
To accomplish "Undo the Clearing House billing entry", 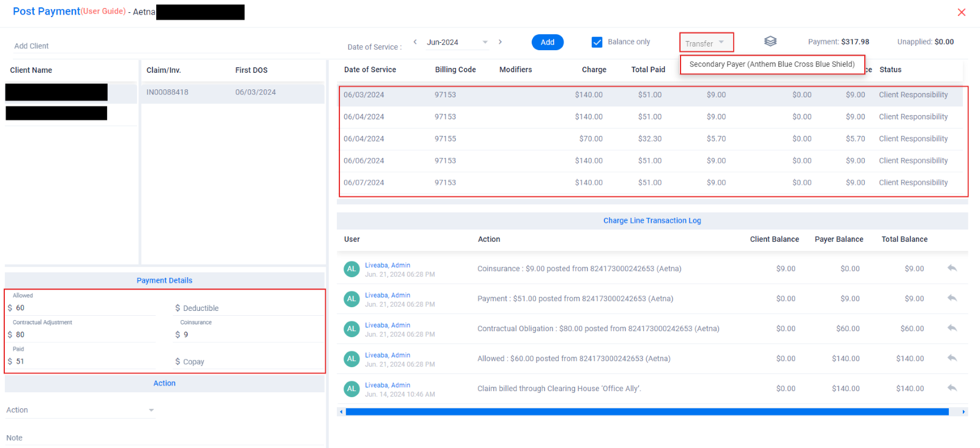I will (952, 388).
